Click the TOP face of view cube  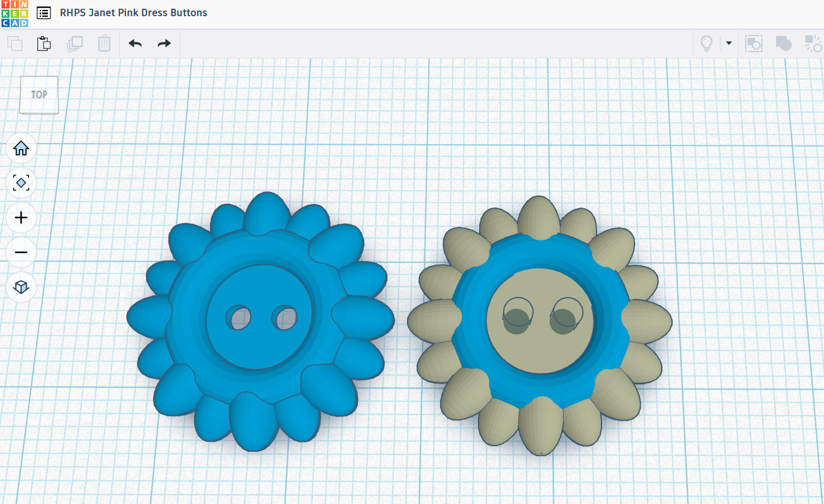[39, 95]
